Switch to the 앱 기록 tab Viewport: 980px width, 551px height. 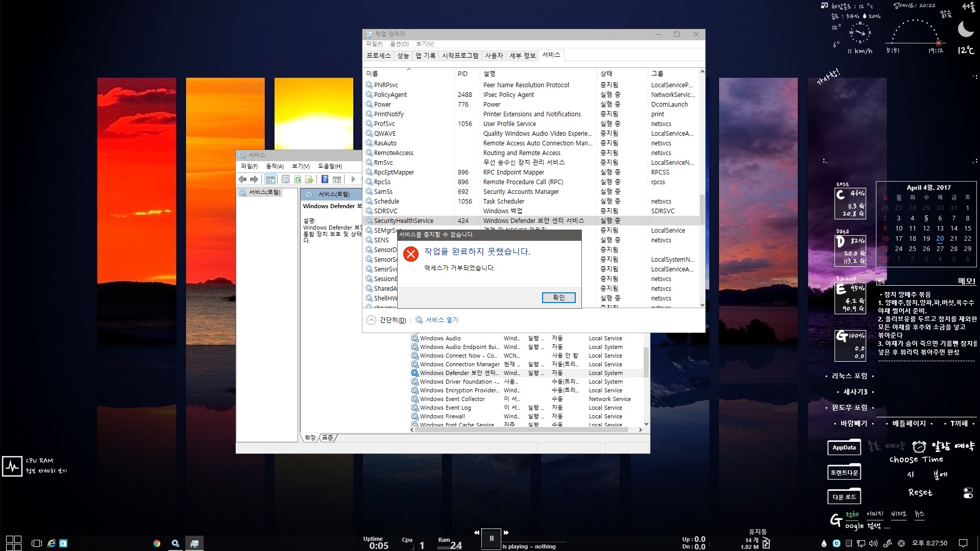coord(426,56)
